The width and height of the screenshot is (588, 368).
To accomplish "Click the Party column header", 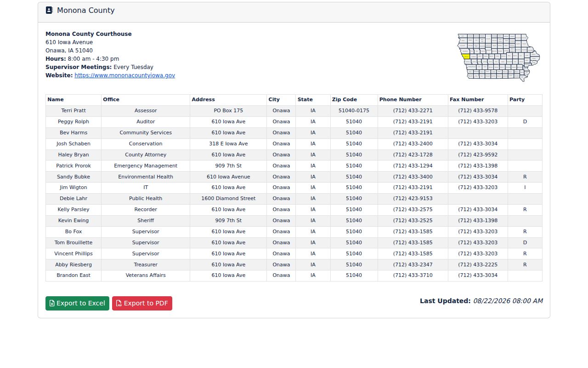I will point(525,100).
